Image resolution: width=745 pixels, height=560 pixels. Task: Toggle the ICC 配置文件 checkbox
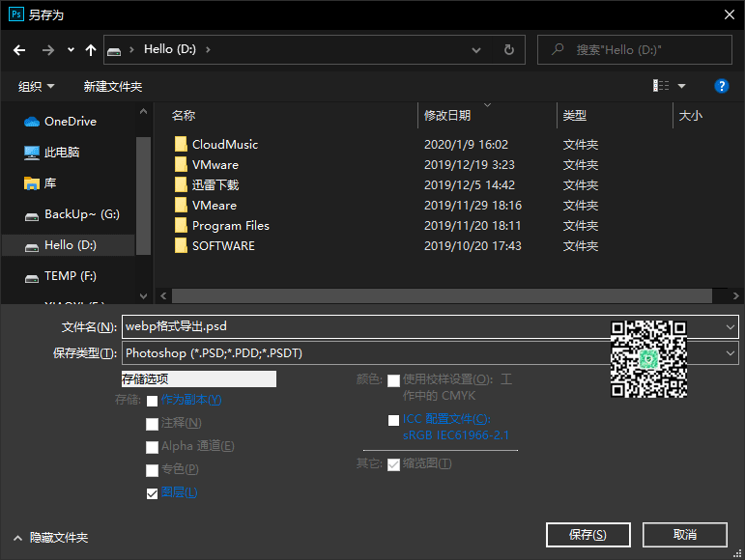tap(393, 420)
